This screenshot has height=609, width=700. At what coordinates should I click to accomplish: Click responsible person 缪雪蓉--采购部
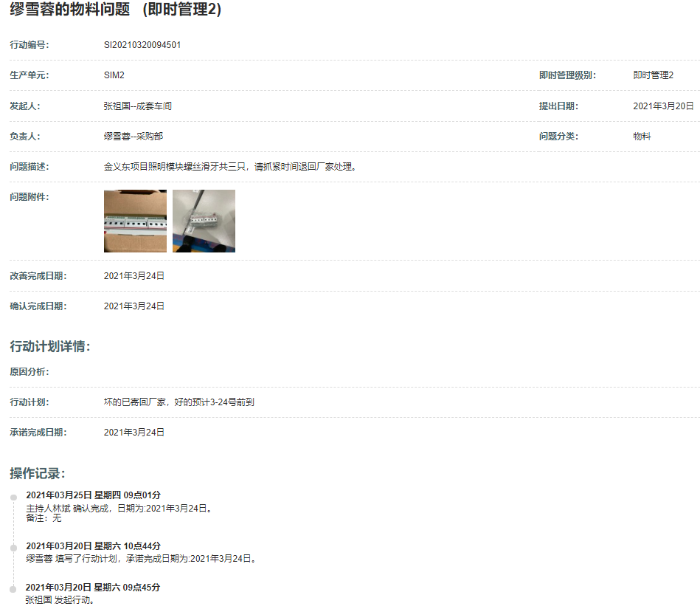click(134, 137)
